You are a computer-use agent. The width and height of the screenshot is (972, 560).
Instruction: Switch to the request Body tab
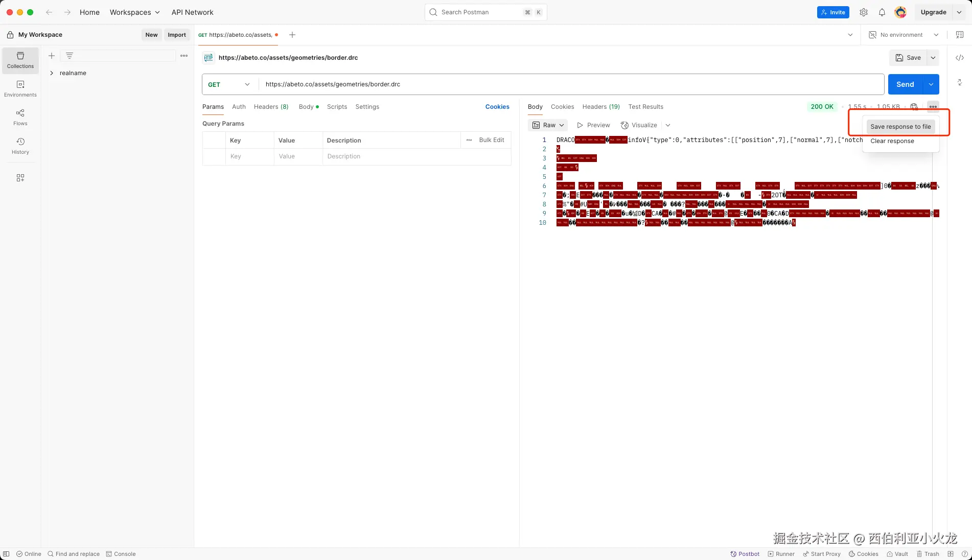click(309, 107)
